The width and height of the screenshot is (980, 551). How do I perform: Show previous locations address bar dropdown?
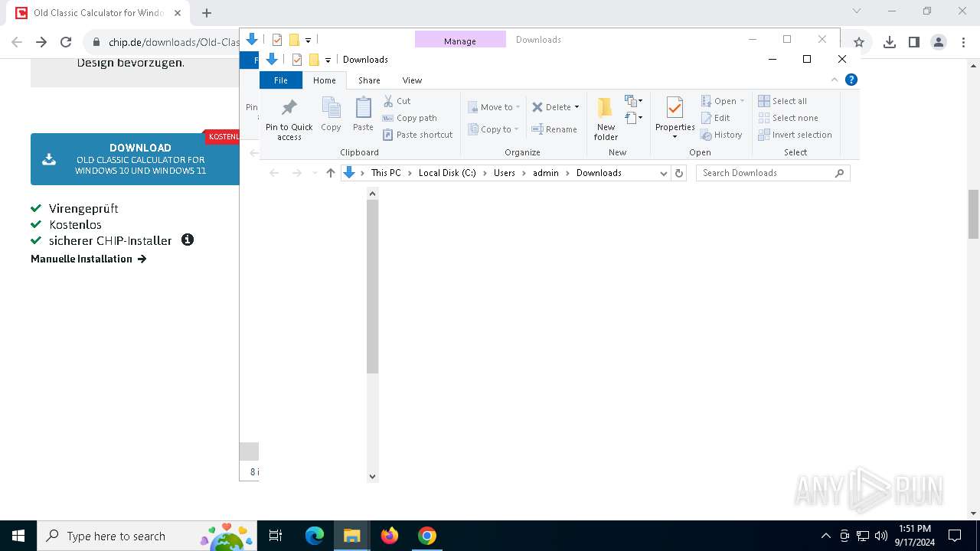[x=664, y=173]
